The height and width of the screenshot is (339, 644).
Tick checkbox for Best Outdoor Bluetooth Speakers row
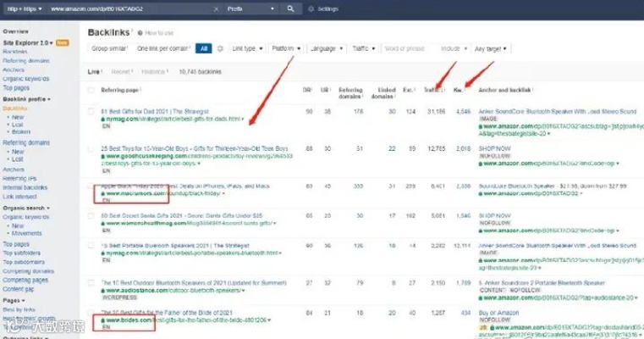tap(91, 282)
